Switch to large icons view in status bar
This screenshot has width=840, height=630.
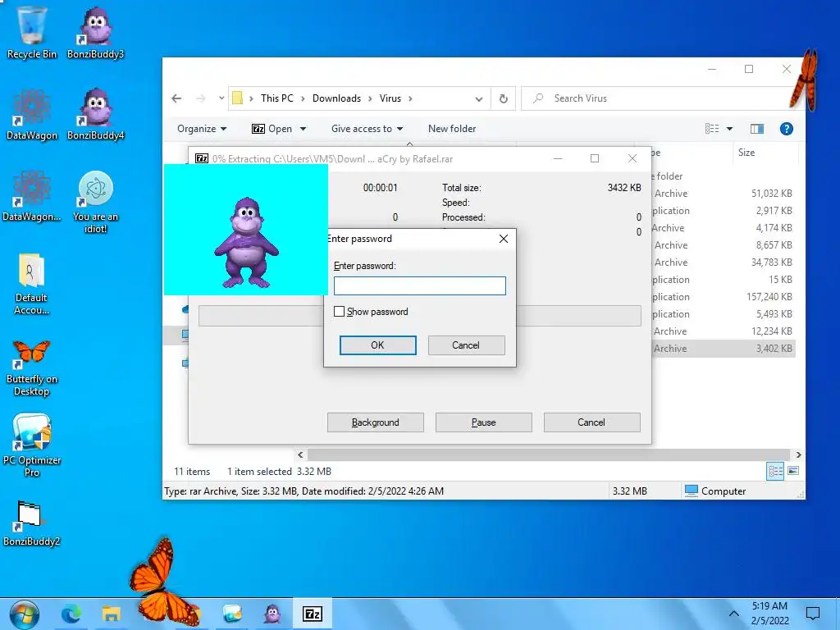click(793, 472)
